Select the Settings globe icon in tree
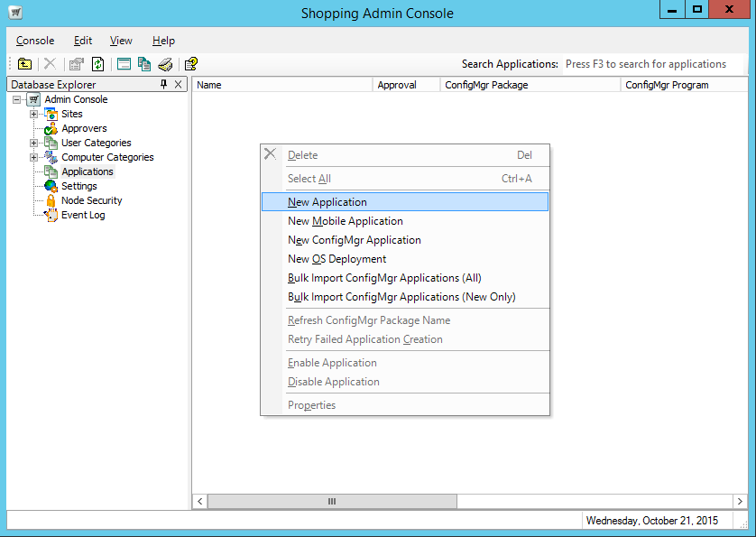Screen dimensions: 756x537 (x=51, y=186)
